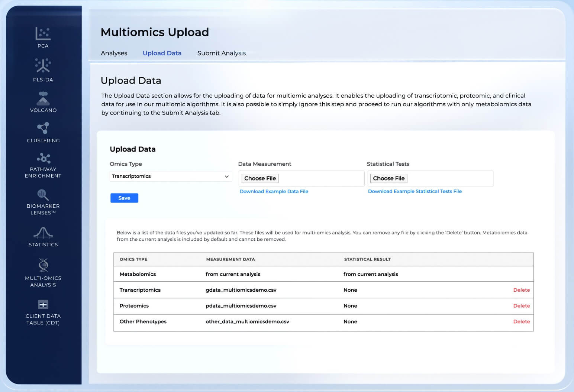Open the Volcano plot icon

pos(43,98)
